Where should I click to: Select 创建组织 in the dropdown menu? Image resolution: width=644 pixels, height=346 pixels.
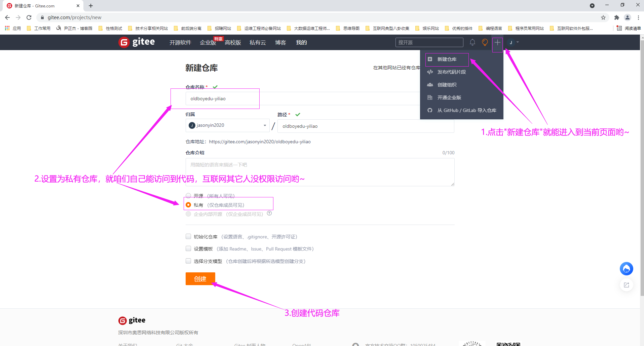447,85
